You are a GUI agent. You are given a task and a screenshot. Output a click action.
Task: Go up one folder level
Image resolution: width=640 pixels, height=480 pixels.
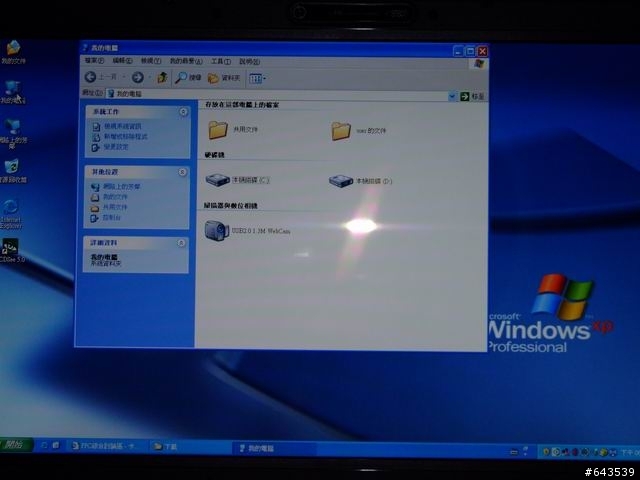pos(162,77)
